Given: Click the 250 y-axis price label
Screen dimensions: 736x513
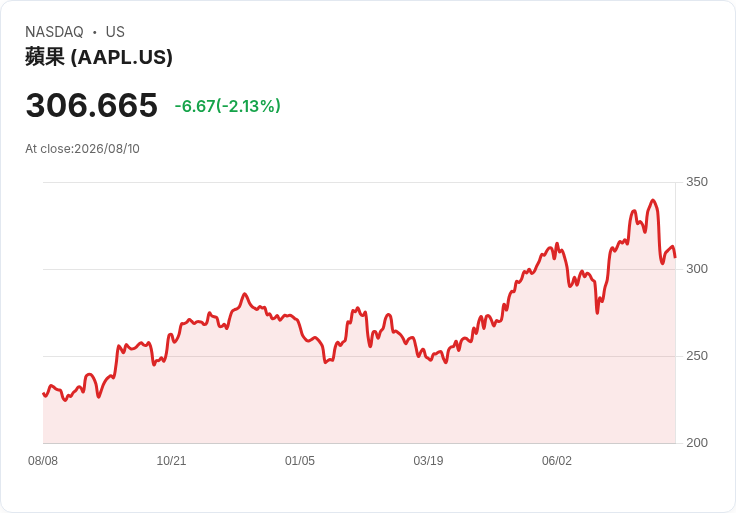Looking at the screenshot, I should tap(697, 356).
